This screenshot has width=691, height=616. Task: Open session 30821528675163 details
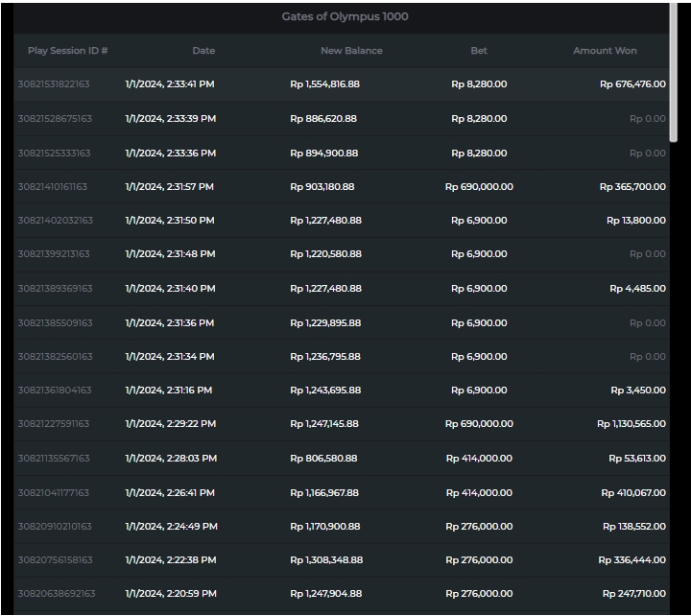(55, 119)
